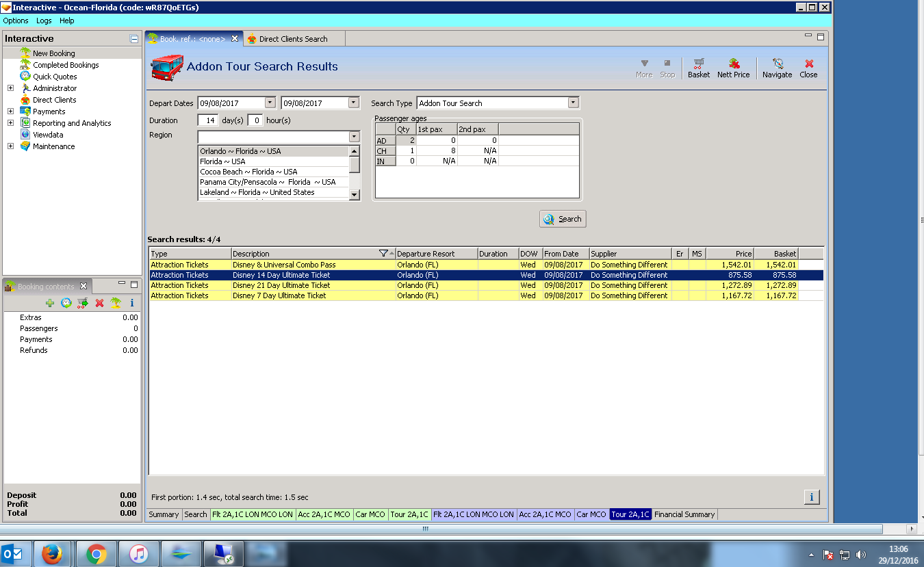The width and height of the screenshot is (924, 567).
Task: Open the second Depart Dates dropdown
Action: [353, 103]
